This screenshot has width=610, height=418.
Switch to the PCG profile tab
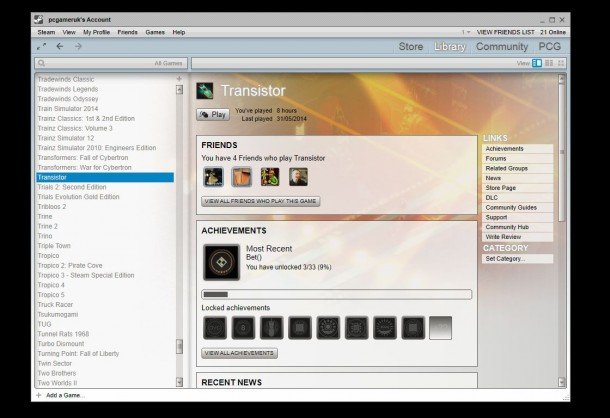pos(550,47)
